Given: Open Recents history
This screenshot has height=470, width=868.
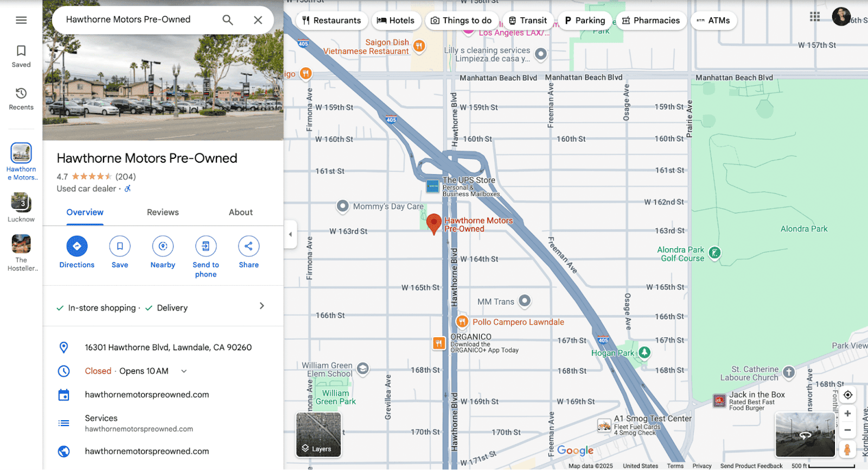Looking at the screenshot, I should [x=21, y=99].
